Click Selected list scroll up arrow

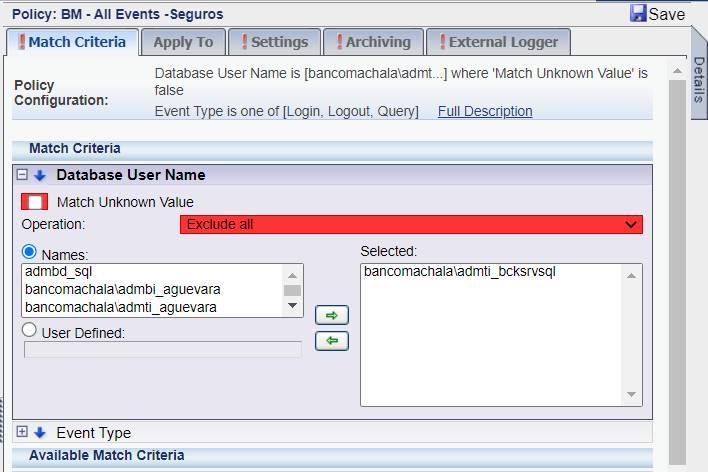[631, 276]
